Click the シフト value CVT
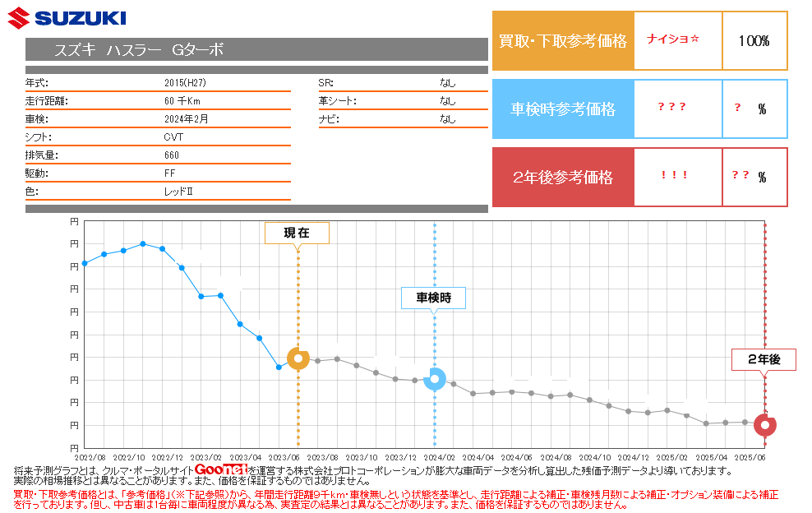This screenshot has width=812, height=513. point(173,137)
